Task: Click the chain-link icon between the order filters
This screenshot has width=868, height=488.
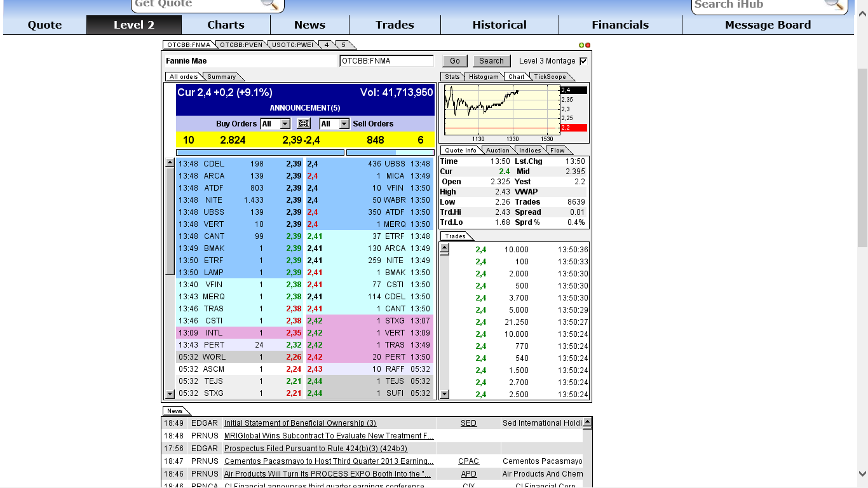Action: (304, 123)
